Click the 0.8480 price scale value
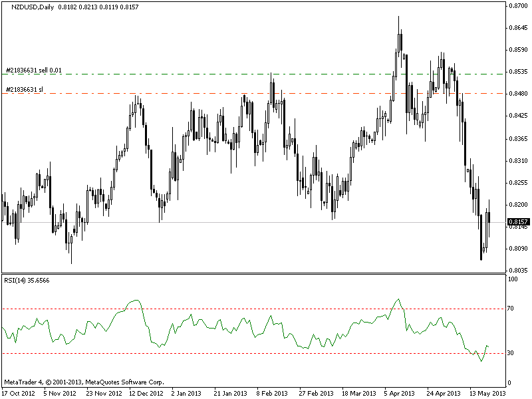The height and width of the screenshot is (399, 532). 519,94
